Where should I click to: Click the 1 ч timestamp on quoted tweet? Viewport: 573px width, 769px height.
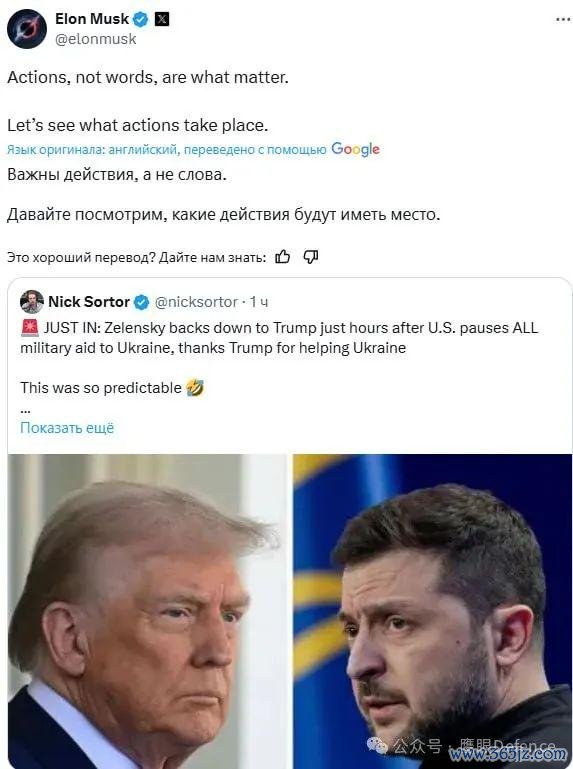[x=259, y=302]
